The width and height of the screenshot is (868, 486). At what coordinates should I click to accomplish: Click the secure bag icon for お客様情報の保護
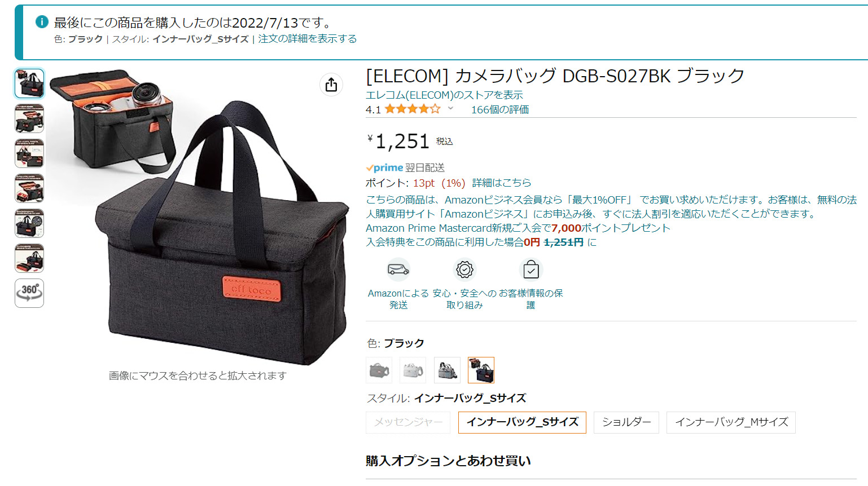click(531, 269)
